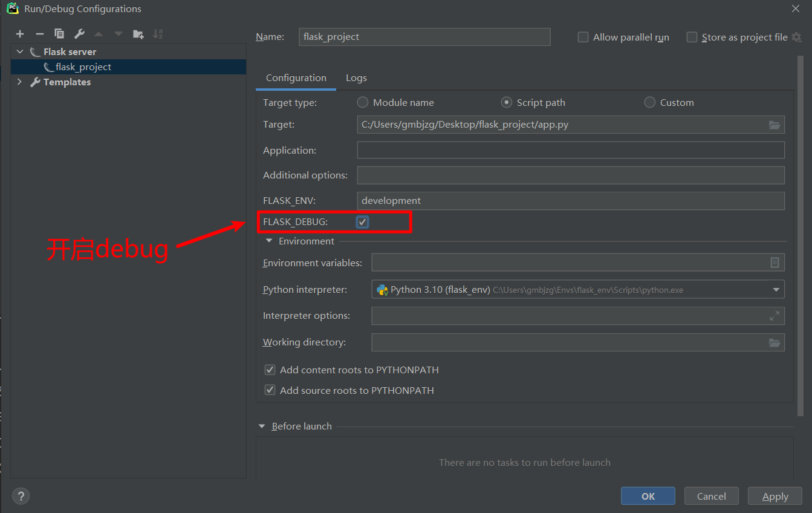The width and height of the screenshot is (812, 513).
Task: Click the OK button
Action: pos(648,496)
